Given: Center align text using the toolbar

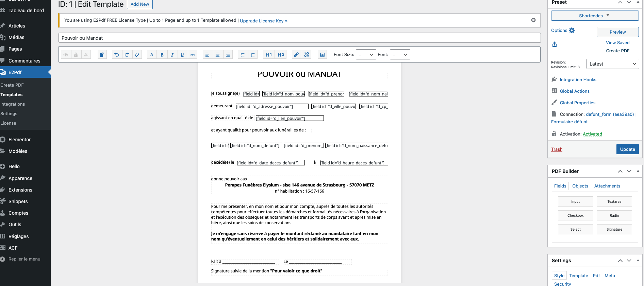Looking at the screenshot, I should click(x=217, y=55).
